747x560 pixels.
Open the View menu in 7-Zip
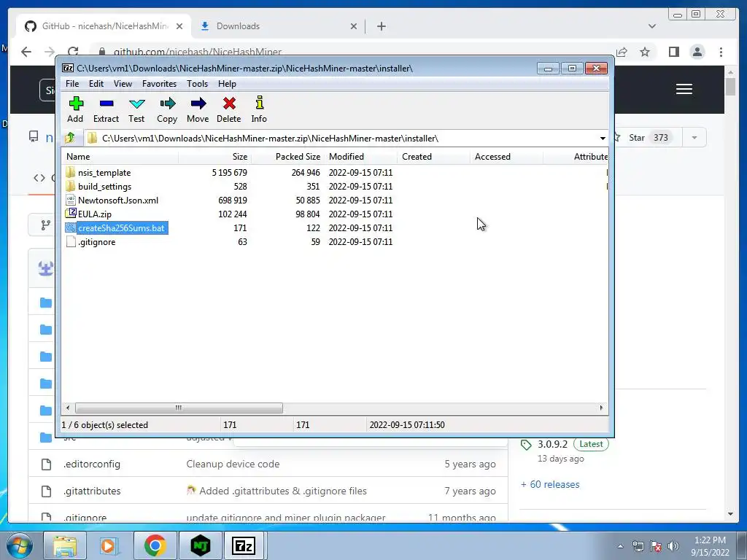pos(123,84)
